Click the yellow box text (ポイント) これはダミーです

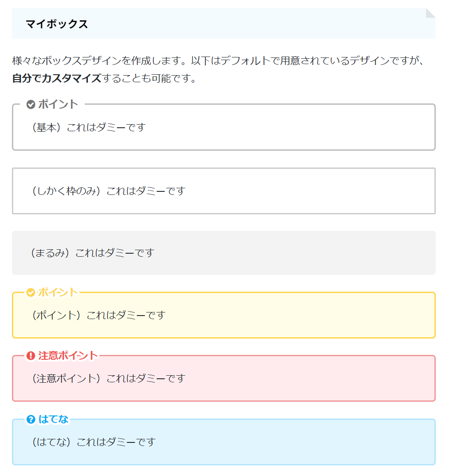pos(99,315)
